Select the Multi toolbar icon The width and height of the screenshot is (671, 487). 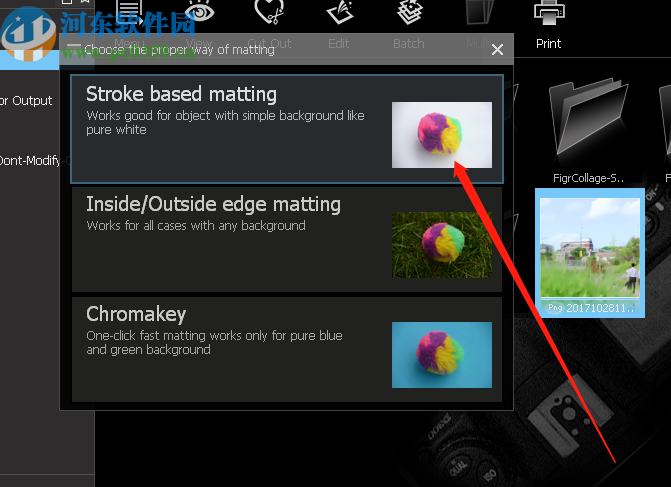tap(480, 12)
